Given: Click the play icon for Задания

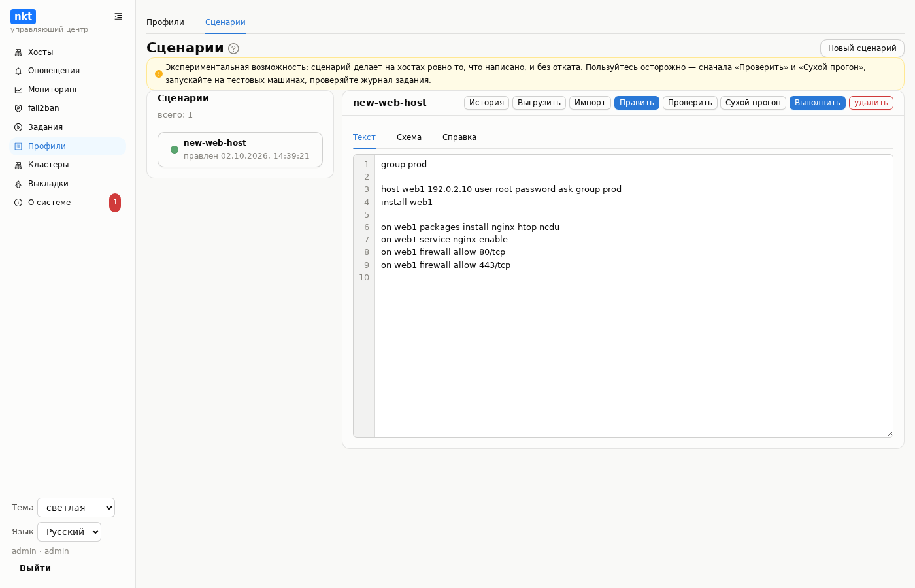Looking at the screenshot, I should click(18, 127).
